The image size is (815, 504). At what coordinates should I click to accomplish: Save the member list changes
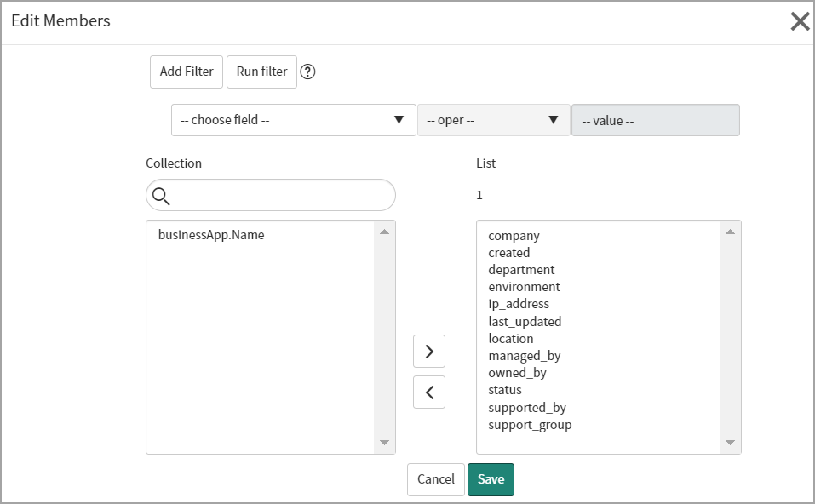(491, 479)
